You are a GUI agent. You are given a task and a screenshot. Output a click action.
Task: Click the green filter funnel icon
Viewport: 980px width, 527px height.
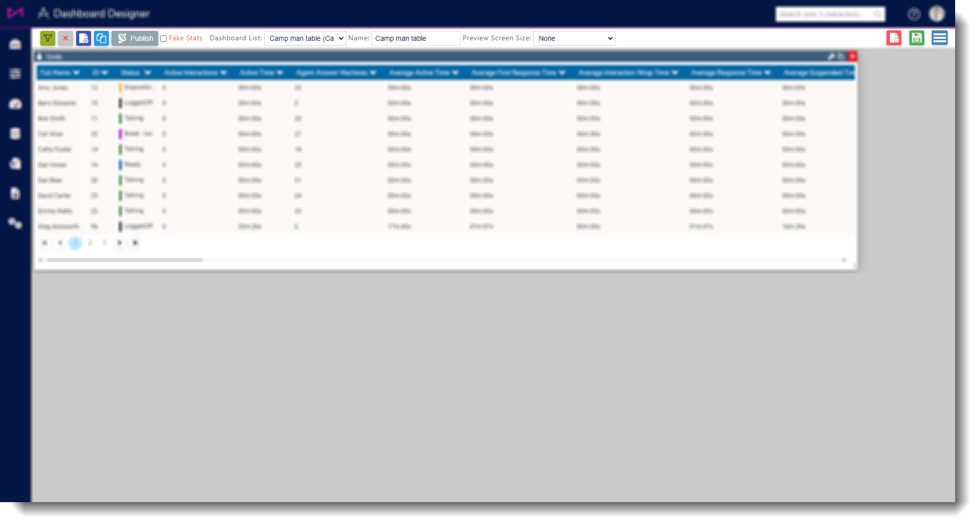(48, 38)
